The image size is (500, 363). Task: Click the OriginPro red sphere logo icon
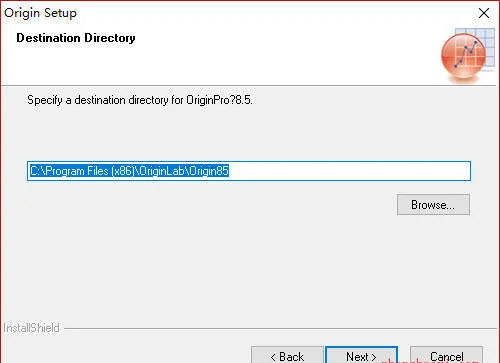[463, 56]
